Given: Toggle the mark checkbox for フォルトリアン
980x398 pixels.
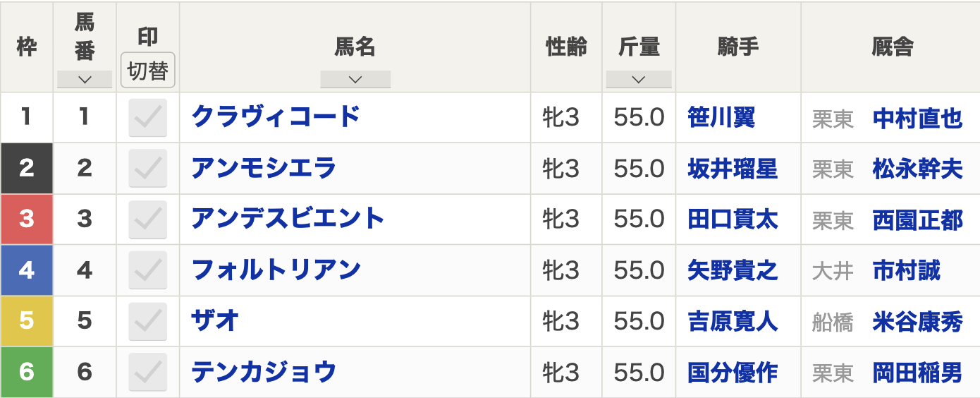Looking at the screenshot, I should [148, 270].
